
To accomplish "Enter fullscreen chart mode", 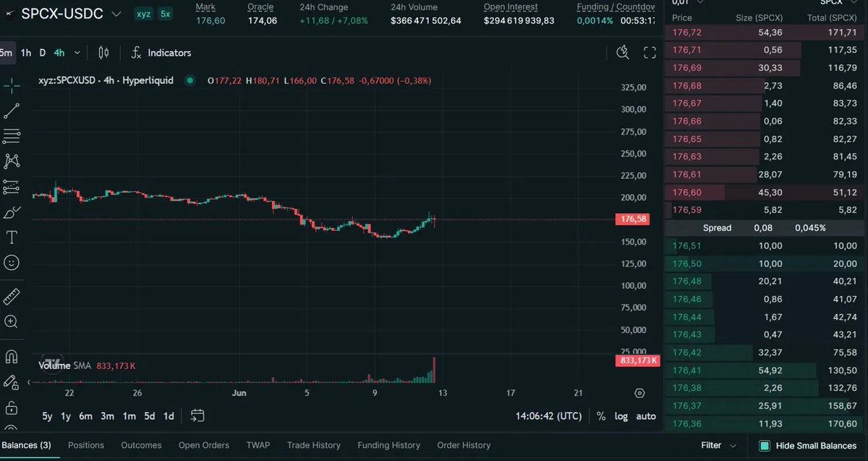I will (x=650, y=52).
